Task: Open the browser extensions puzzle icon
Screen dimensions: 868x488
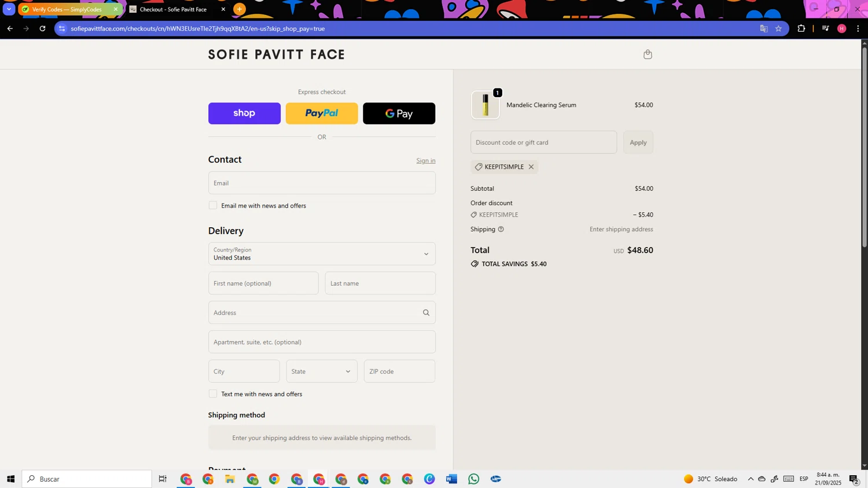Action: (801, 28)
